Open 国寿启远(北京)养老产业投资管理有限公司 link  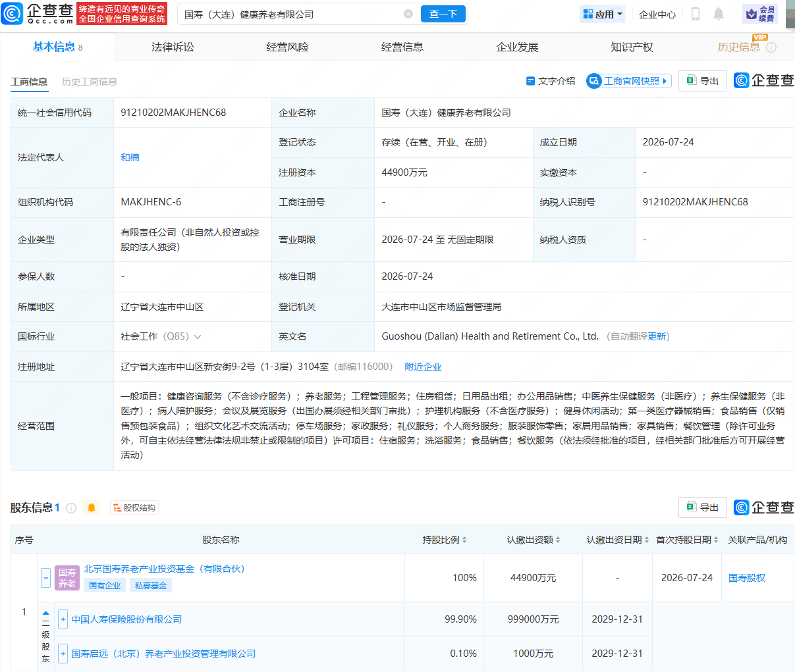[x=163, y=654]
